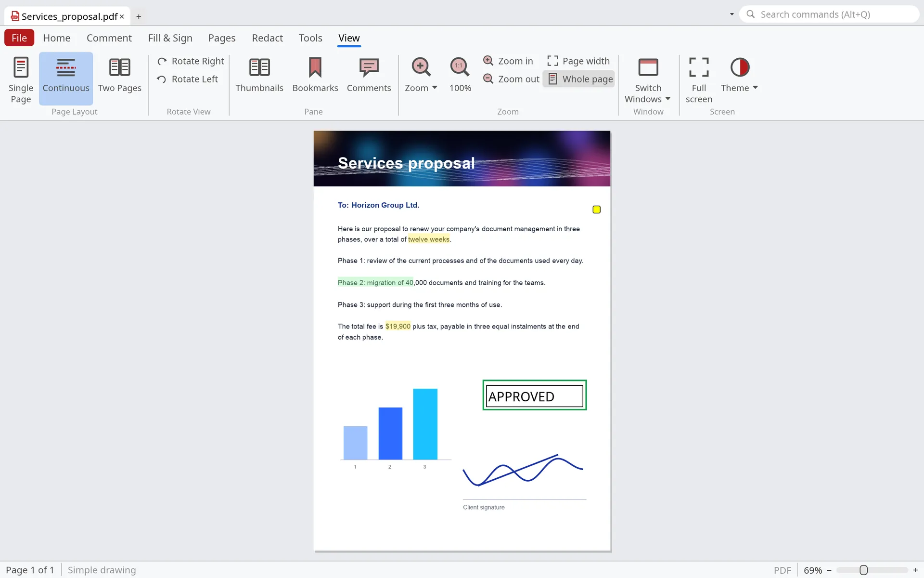Click the zoom slider handle
The height and width of the screenshot is (578, 924).
coord(863,570)
